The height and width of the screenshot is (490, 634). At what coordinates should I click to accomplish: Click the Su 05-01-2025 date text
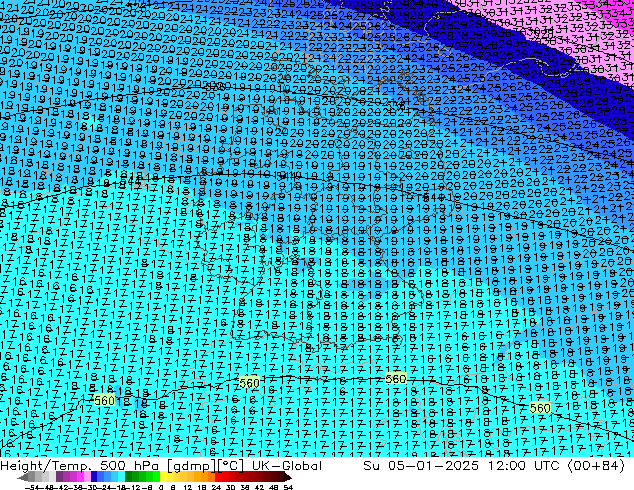(421, 466)
